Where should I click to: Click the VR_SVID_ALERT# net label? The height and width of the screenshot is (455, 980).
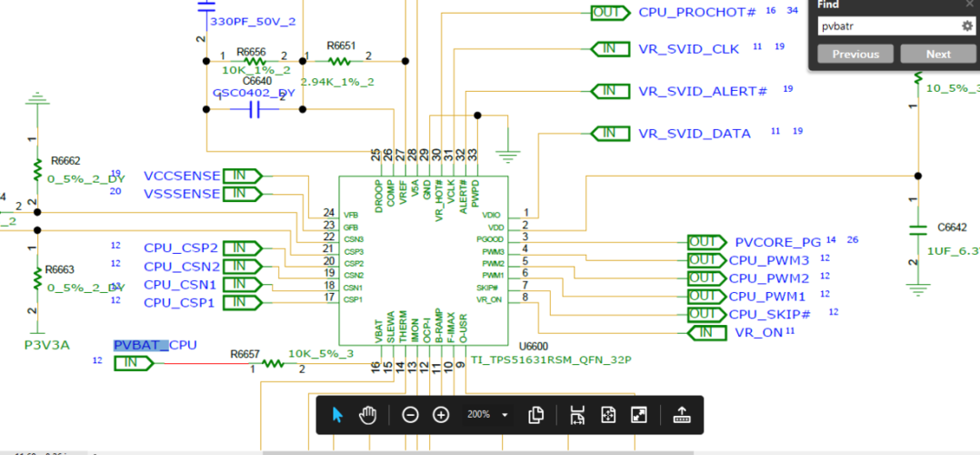[x=703, y=91]
